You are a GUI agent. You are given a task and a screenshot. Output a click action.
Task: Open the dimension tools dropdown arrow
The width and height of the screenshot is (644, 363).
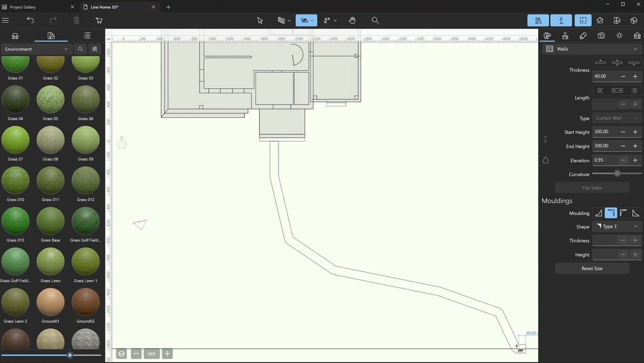[x=335, y=20]
